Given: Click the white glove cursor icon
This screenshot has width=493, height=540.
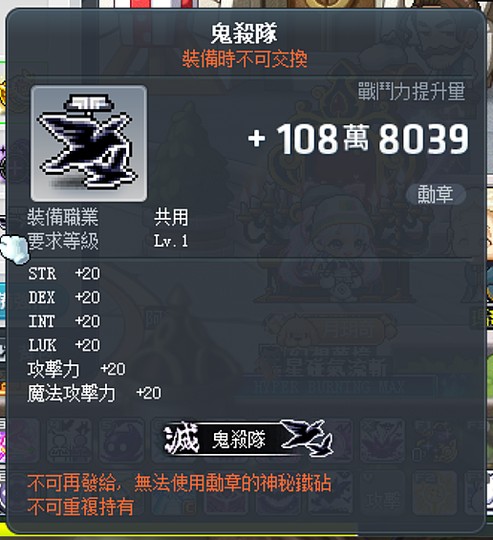Looking at the screenshot, I should [x=14, y=249].
